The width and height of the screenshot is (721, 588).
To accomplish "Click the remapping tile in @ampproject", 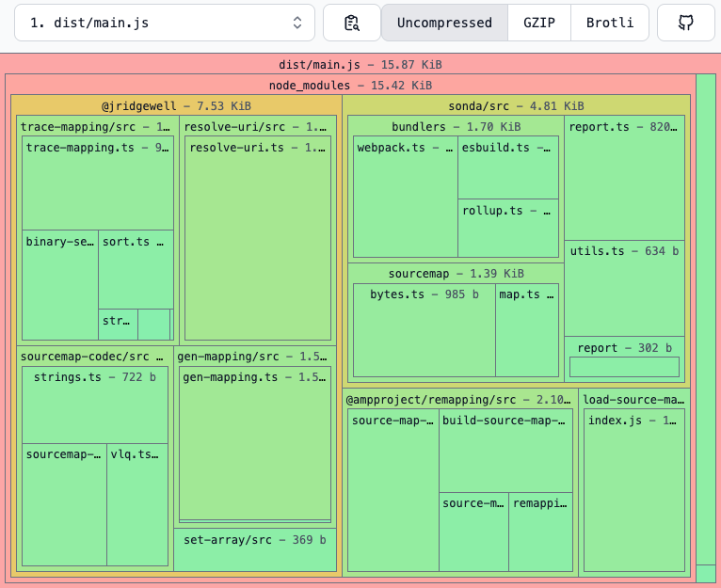I will 540,532.
